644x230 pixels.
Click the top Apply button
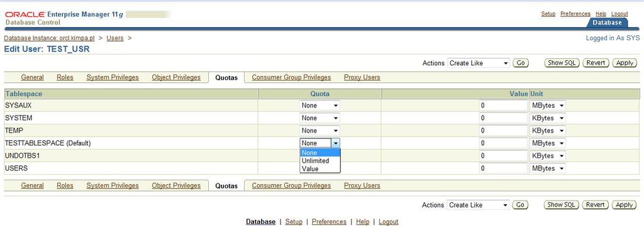(625, 63)
